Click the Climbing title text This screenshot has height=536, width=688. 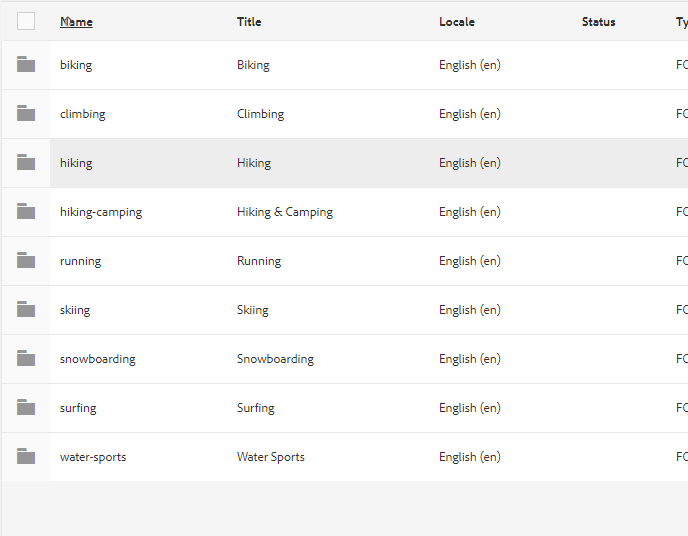pos(261,114)
